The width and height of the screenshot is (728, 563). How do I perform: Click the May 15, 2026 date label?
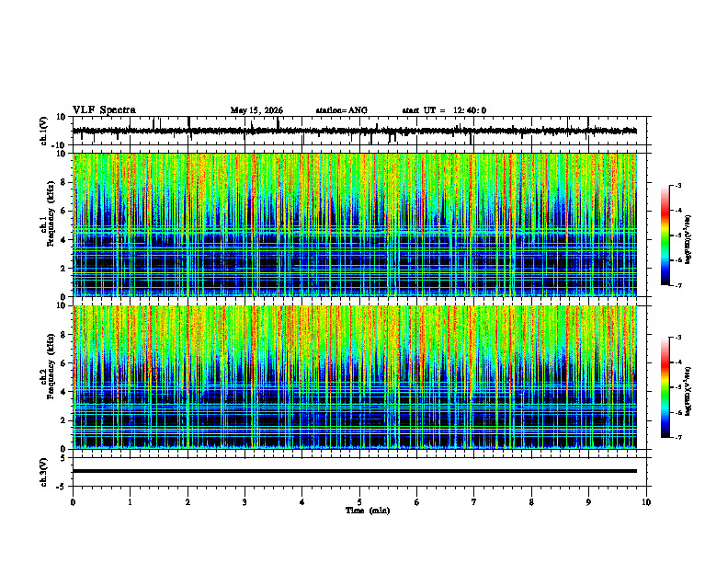pyautogui.click(x=256, y=110)
